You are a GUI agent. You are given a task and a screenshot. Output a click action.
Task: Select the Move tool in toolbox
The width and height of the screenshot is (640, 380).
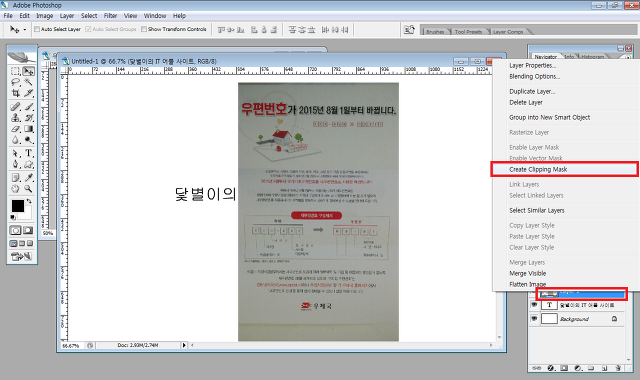point(29,71)
